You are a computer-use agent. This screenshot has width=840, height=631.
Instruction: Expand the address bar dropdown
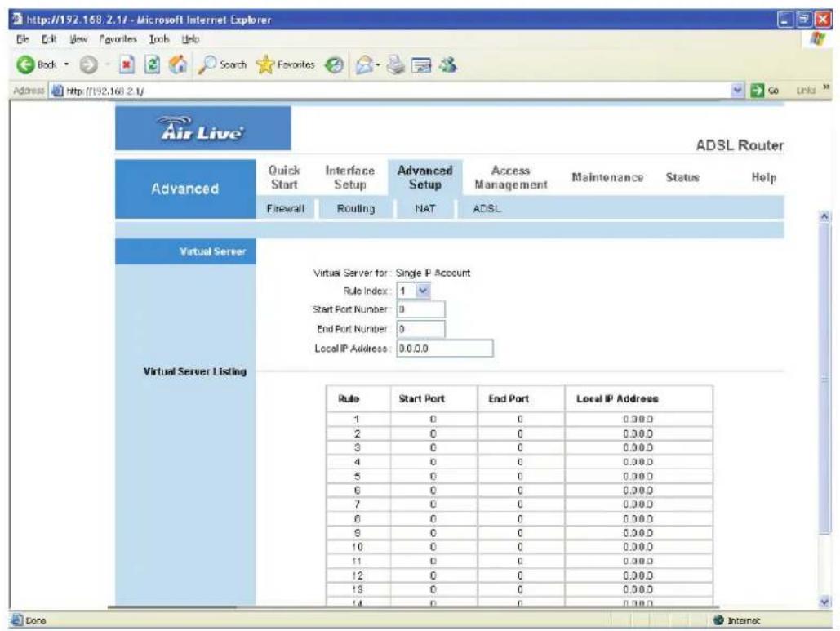(738, 91)
